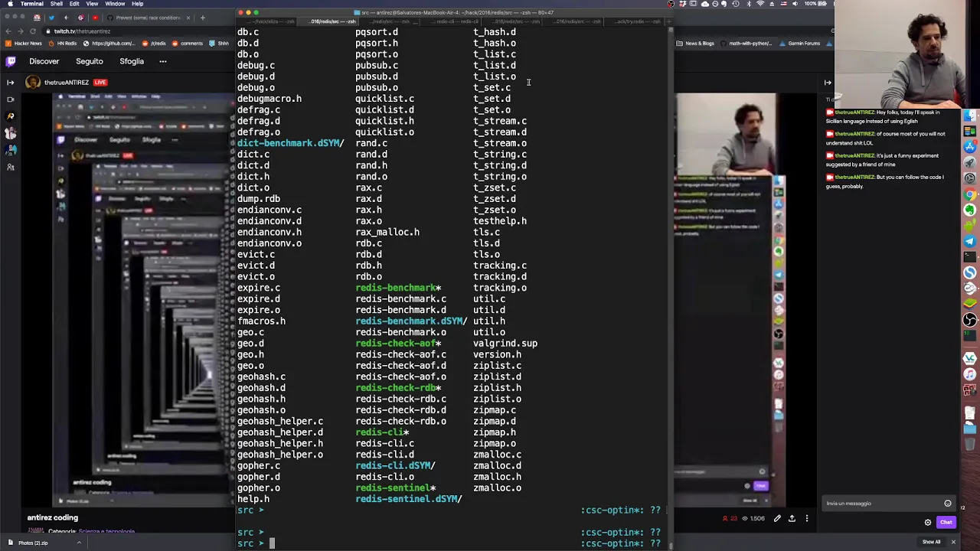The image size is (980, 551).
Task: Click valgrind.sup in terminal listing
Action: [x=505, y=344]
